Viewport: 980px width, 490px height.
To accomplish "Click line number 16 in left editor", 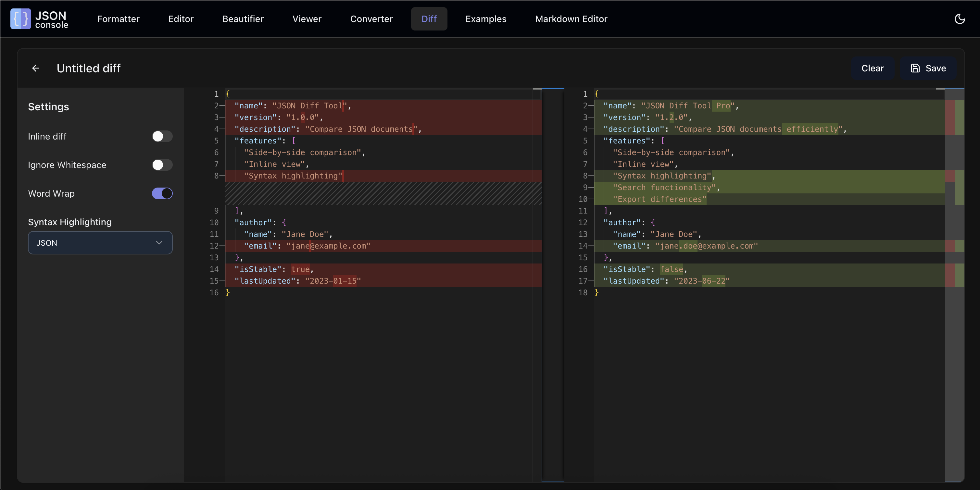I will [214, 293].
